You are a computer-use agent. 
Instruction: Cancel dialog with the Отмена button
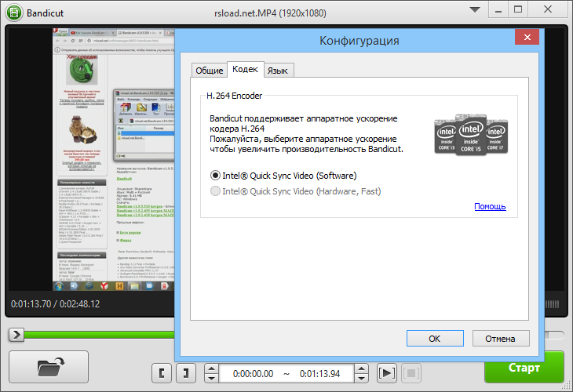(x=500, y=339)
